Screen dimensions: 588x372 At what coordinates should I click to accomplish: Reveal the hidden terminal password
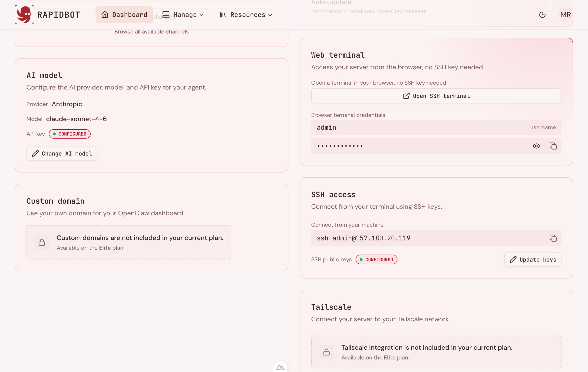(x=536, y=146)
